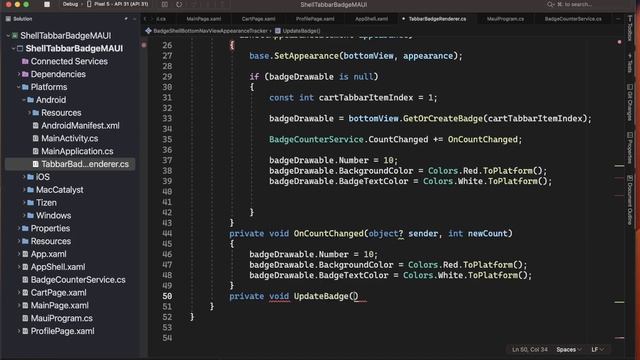Expand the project-level Resources folder
Image resolution: width=640 pixels, height=360 pixels.
[x=19, y=241]
